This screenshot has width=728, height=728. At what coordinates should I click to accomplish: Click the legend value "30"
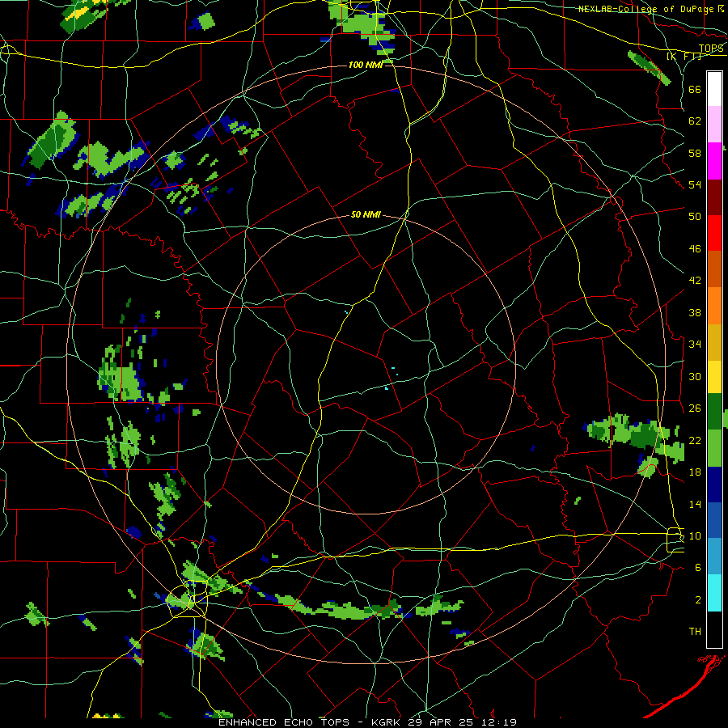695,376
